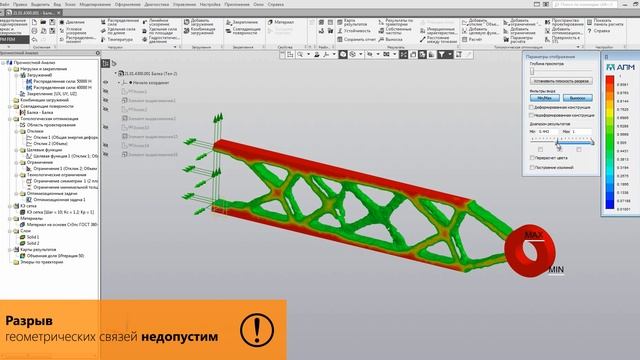Viewport: 640px width, 360px height.
Task: Start Расчёт in optimization ribbon group
Action: (x=471, y=40)
